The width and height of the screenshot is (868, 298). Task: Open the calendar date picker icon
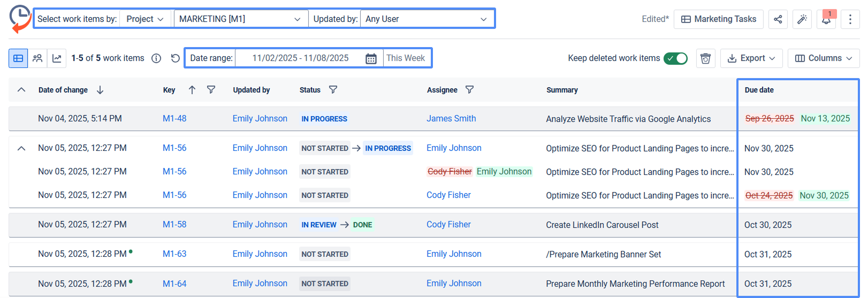pyautogui.click(x=371, y=58)
